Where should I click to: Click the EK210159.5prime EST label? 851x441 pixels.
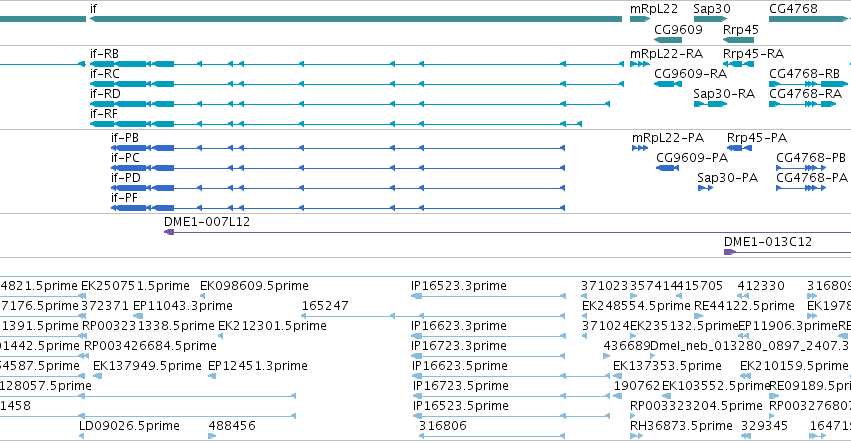[794, 366]
